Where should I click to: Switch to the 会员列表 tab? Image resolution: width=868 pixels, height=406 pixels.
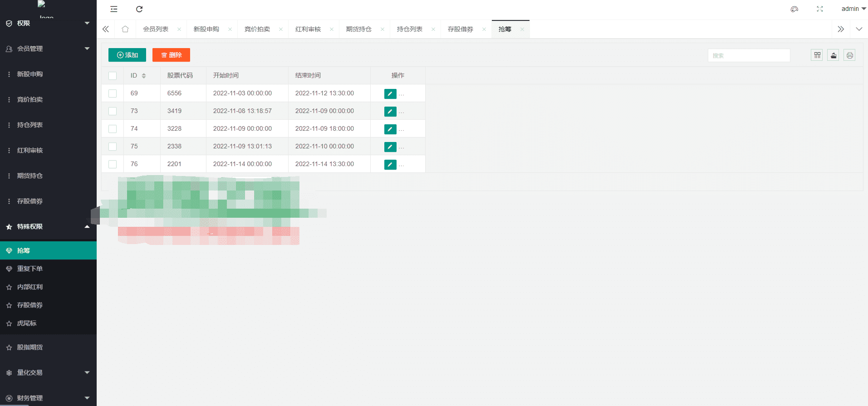pos(156,29)
